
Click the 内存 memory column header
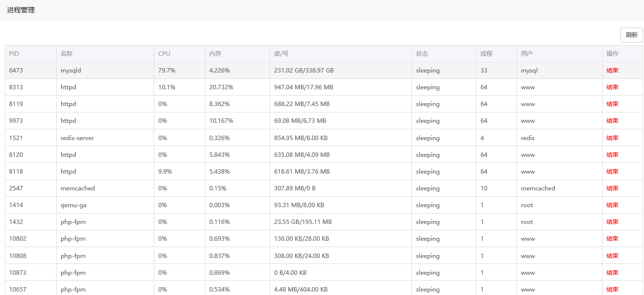pos(215,54)
